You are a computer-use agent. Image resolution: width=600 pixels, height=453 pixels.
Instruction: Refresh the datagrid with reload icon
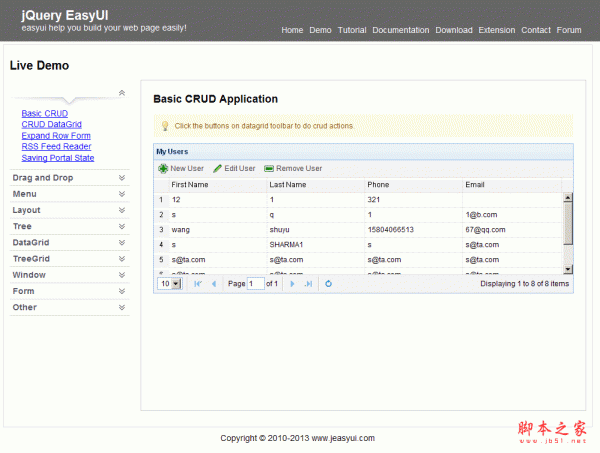pos(328,284)
